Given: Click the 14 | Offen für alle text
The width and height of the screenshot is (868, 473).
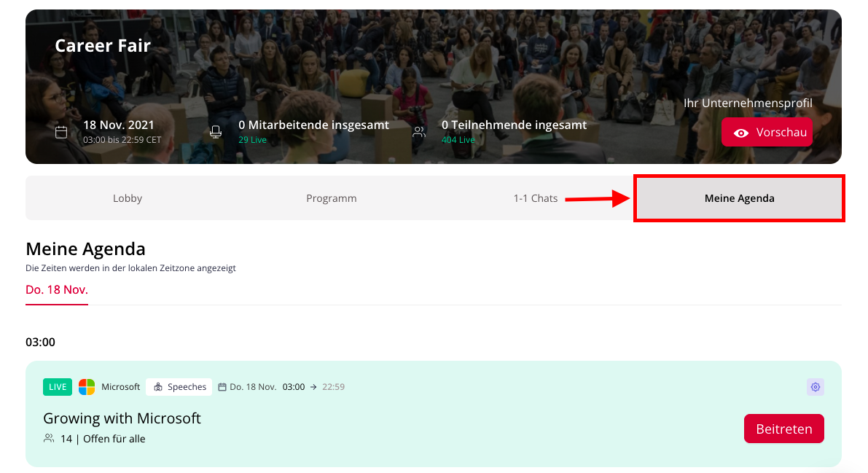Looking at the screenshot, I should pyautogui.click(x=103, y=439).
